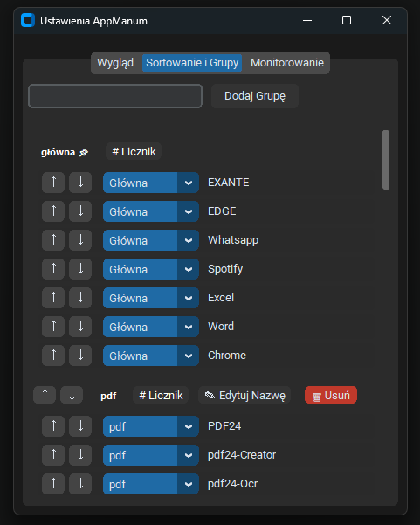Move Spotify up arrow
Image resolution: width=420 pixels, height=525 pixels.
click(x=53, y=269)
